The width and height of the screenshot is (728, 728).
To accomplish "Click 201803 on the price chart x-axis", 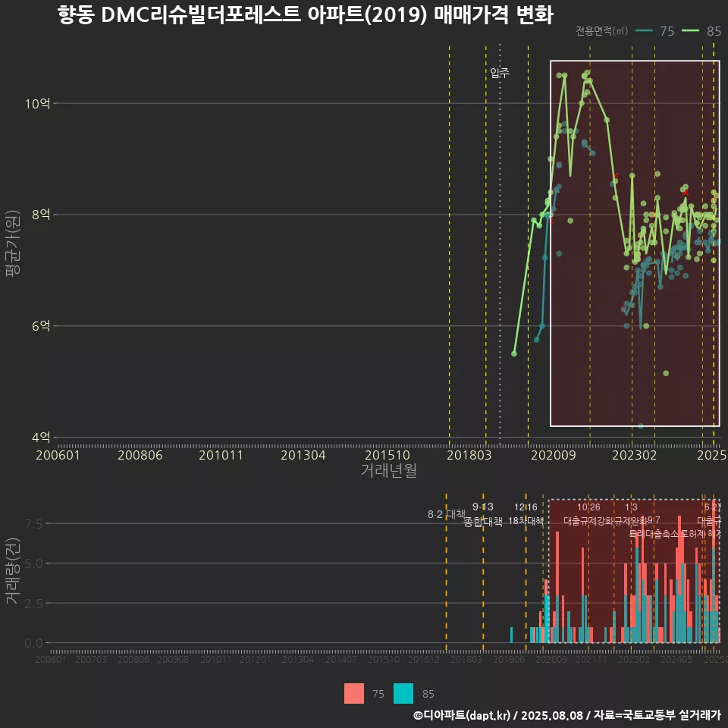I will [x=469, y=455].
